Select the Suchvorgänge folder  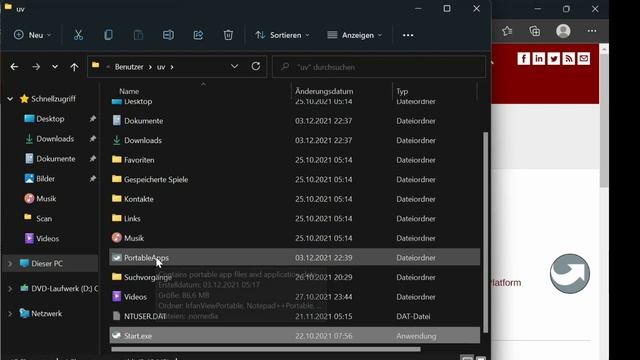pos(295,277)
